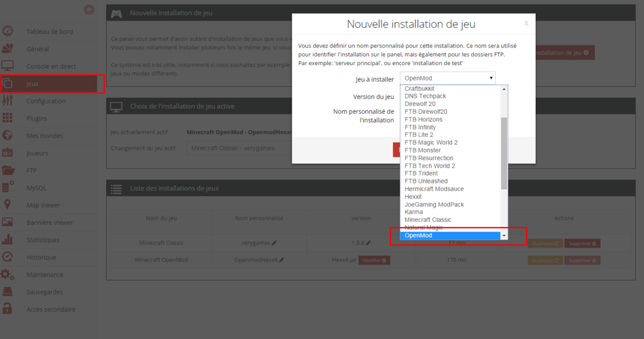Select Direwolf 20 in the game list
The width and height of the screenshot is (644, 339).
pyautogui.click(x=451, y=104)
